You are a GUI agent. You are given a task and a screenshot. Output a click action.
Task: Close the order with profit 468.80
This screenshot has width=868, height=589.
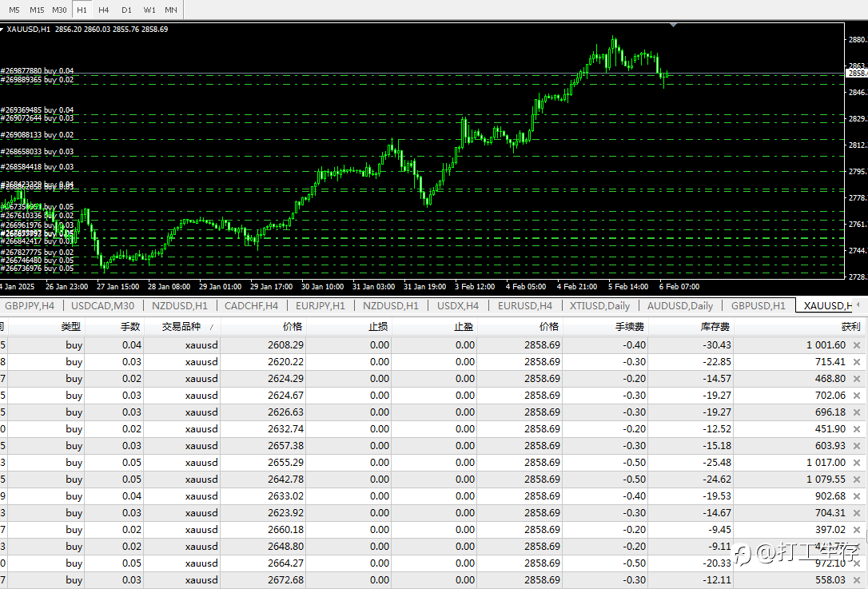pos(856,379)
